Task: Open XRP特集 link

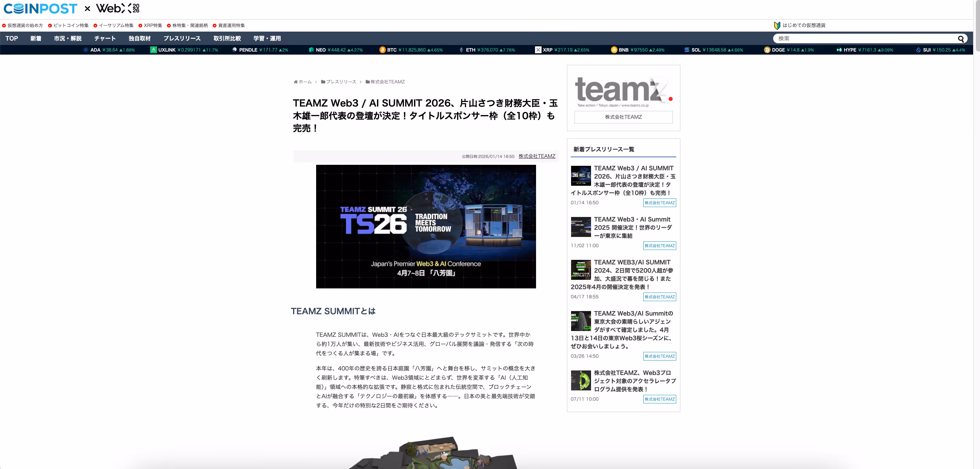Action: (153, 25)
